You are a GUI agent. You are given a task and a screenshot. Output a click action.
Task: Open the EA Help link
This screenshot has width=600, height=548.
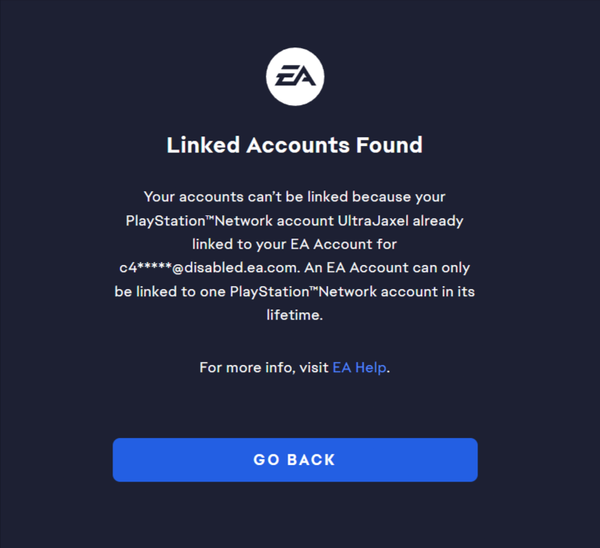point(359,367)
